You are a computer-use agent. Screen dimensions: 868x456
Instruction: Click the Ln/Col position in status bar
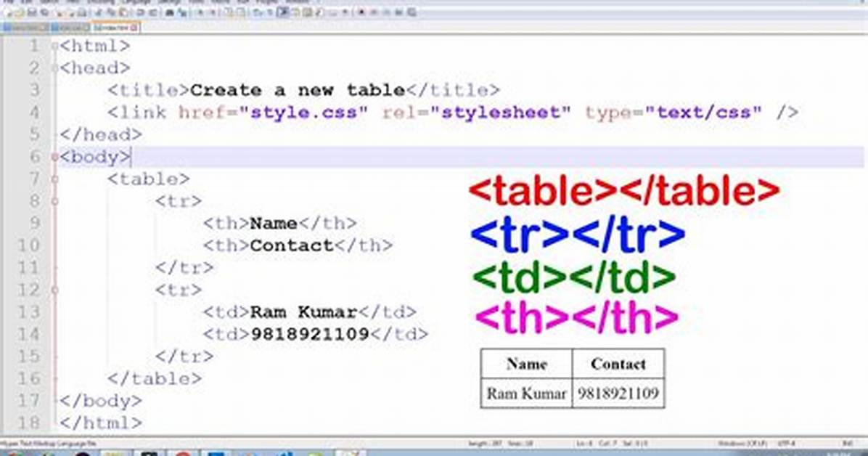(x=612, y=444)
